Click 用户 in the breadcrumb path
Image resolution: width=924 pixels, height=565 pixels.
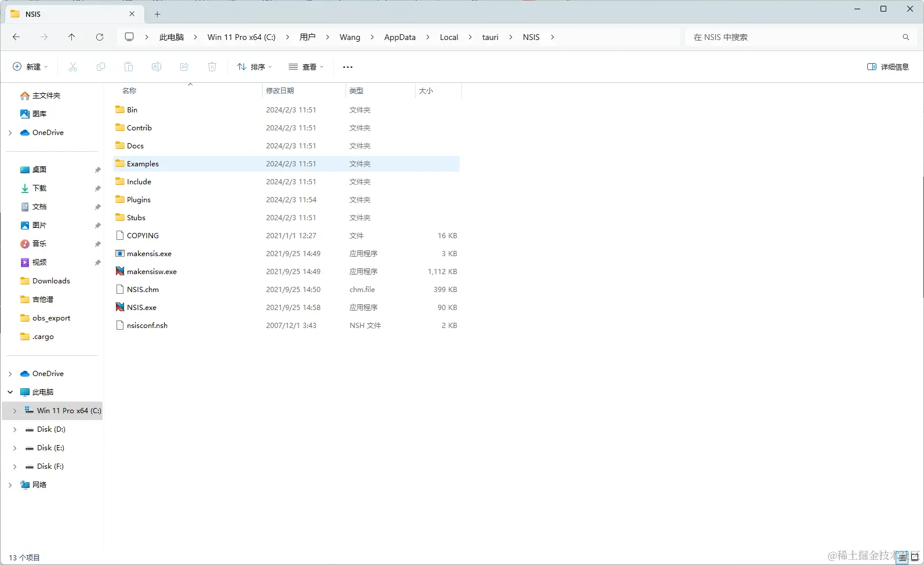click(x=308, y=37)
